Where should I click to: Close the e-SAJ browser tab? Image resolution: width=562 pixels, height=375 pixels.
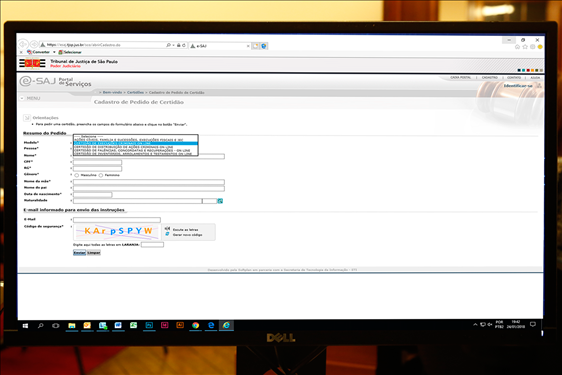[x=248, y=46]
